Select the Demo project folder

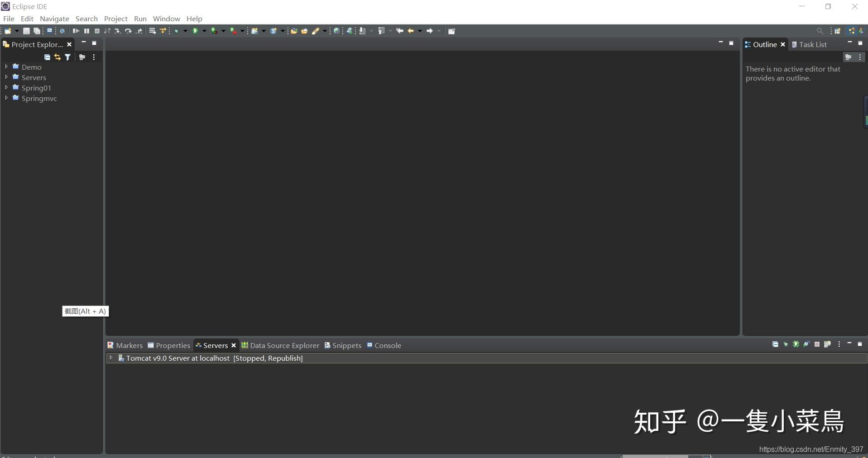click(x=31, y=67)
